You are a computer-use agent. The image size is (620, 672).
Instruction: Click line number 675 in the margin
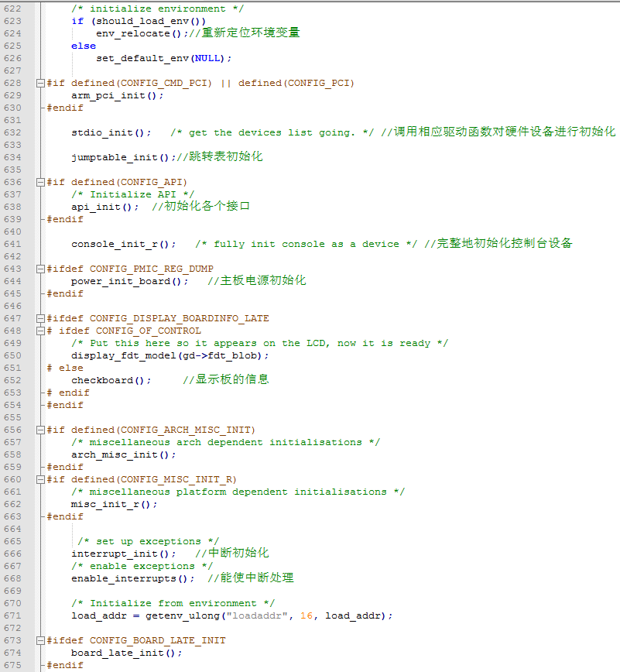(12, 665)
